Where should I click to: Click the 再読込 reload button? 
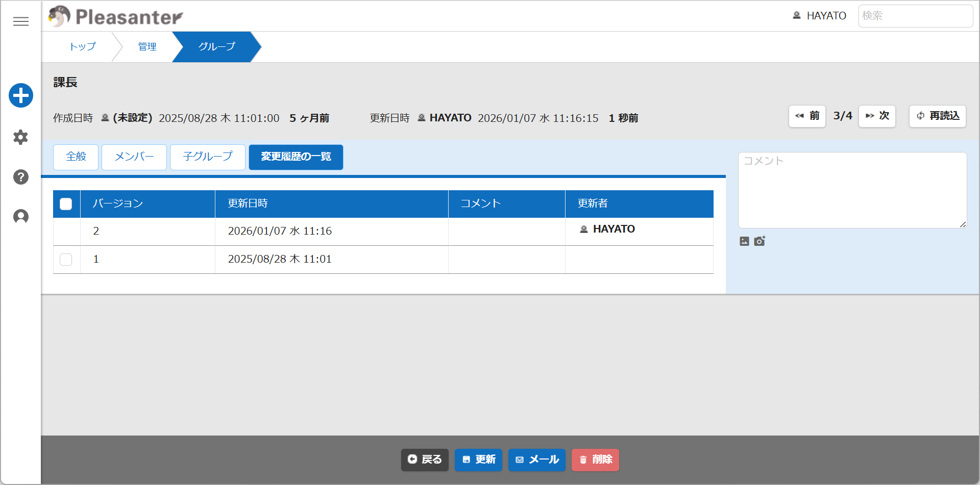point(938,116)
